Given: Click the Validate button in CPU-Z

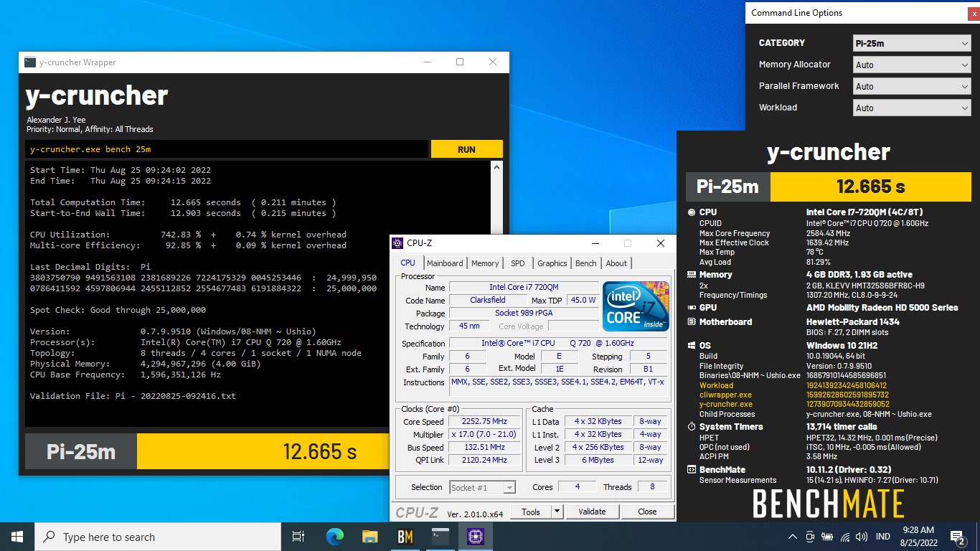Looking at the screenshot, I should tap(592, 512).
